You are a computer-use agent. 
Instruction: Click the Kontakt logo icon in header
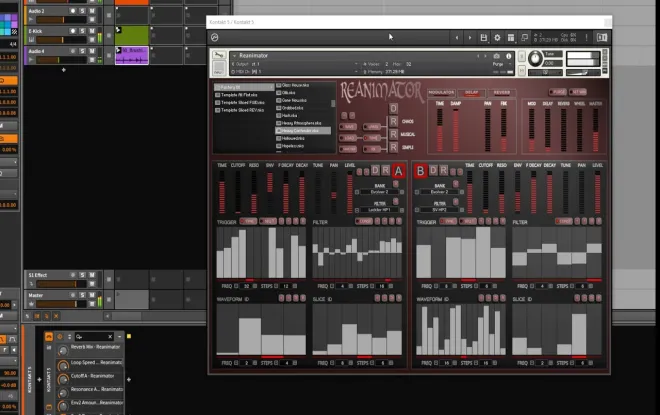pyautogui.click(x=215, y=37)
